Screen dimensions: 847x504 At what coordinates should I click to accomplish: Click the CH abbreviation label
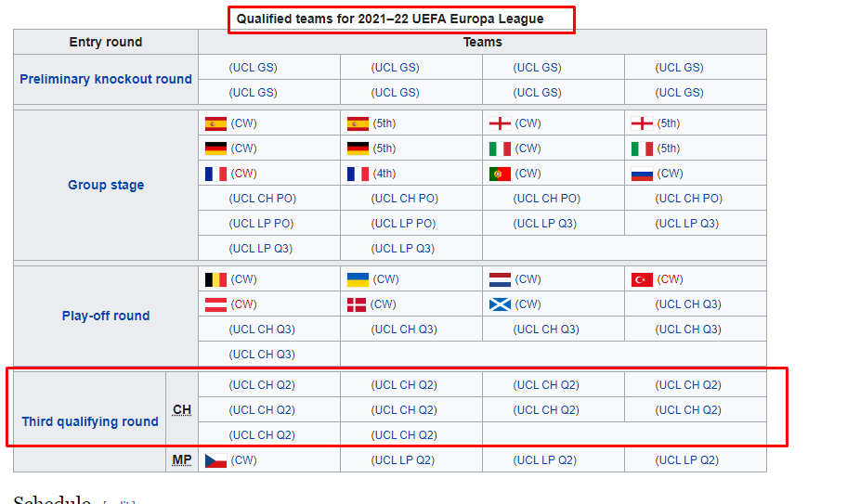tap(182, 410)
